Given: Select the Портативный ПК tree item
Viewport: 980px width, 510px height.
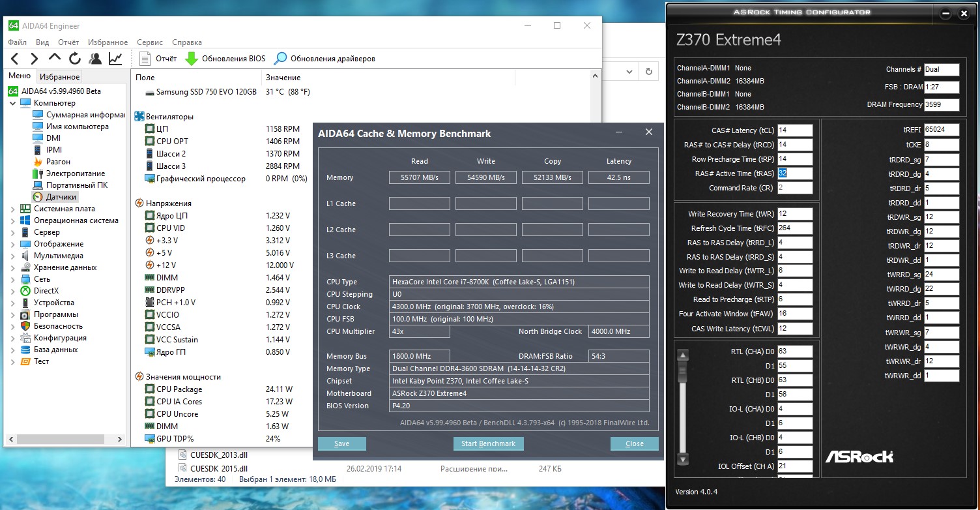Looking at the screenshot, I should click(x=70, y=185).
